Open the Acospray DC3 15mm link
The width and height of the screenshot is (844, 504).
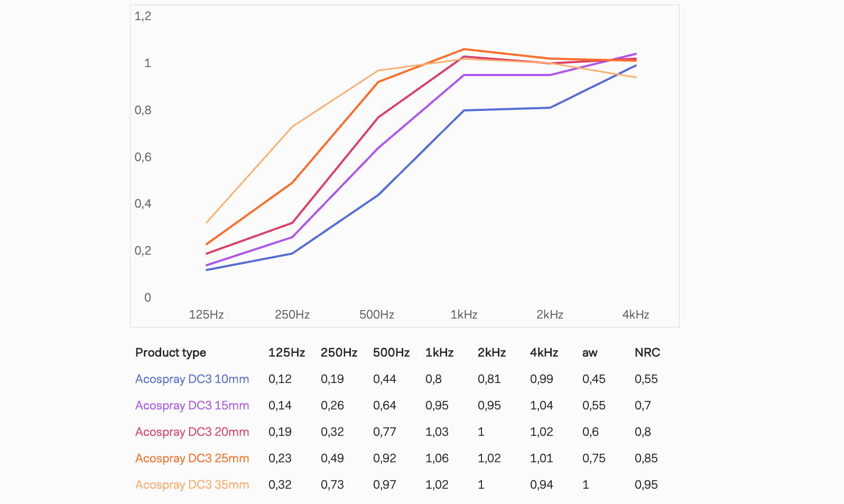(x=192, y=405)
